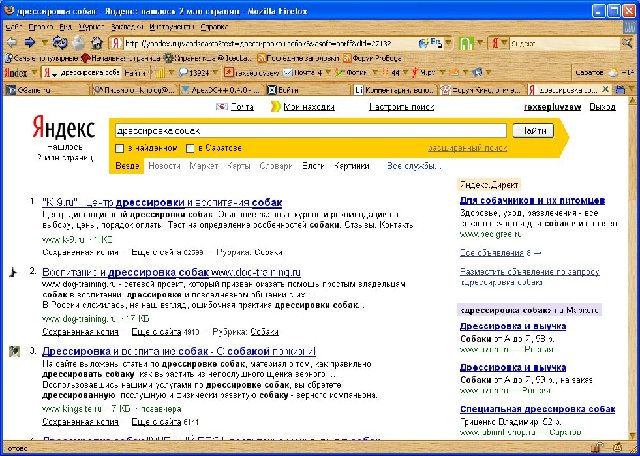640x456 pixels.
Task: Click the main Yandex search query field
Action: pos(311,131)
